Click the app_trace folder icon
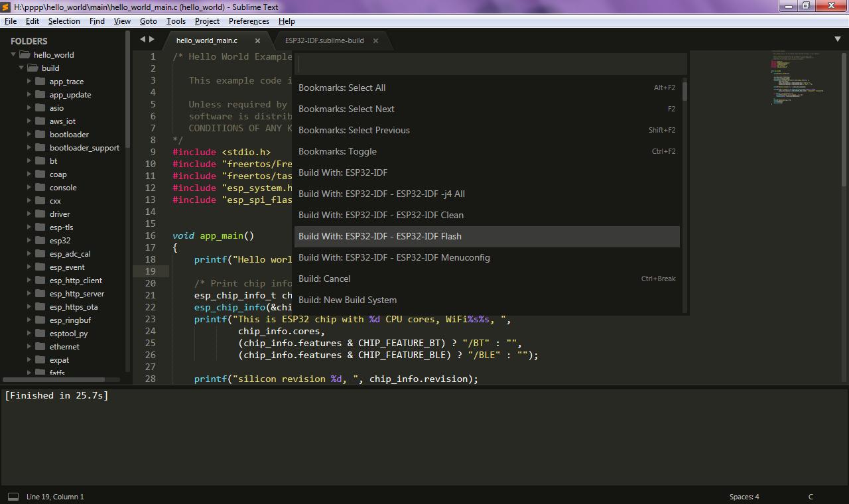This screenshot has height=504, width=849. (x=40, y=82)
